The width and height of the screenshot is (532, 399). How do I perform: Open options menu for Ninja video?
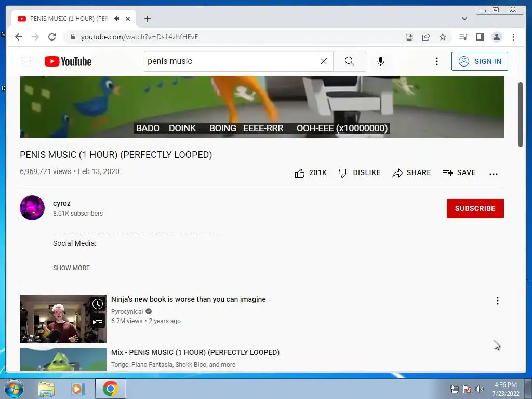[497, 301]
